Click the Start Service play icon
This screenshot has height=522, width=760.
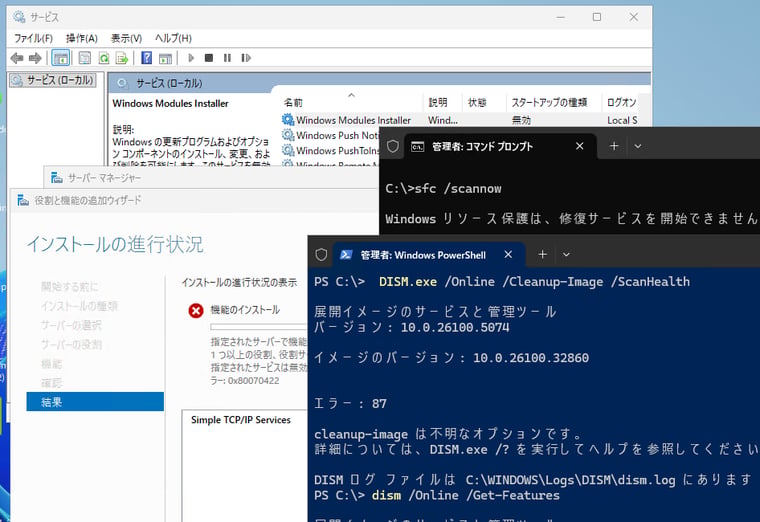click(x=191, y=58)
